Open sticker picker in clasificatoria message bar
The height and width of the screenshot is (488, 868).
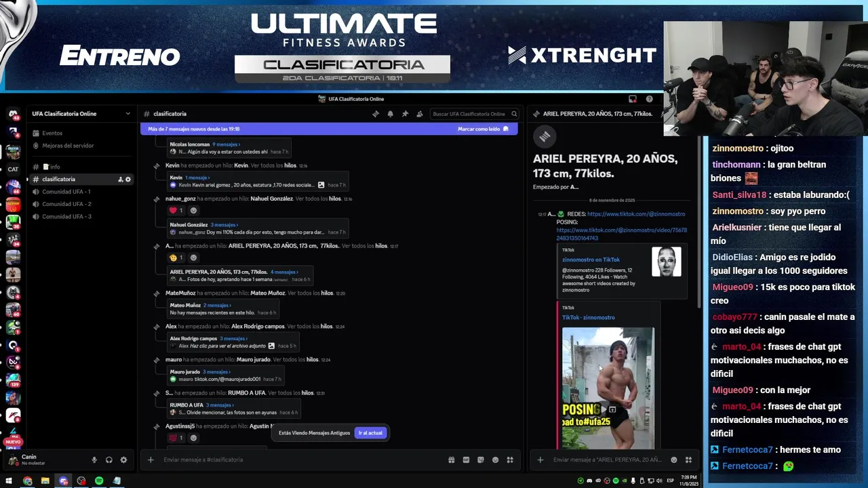(481, 460)
